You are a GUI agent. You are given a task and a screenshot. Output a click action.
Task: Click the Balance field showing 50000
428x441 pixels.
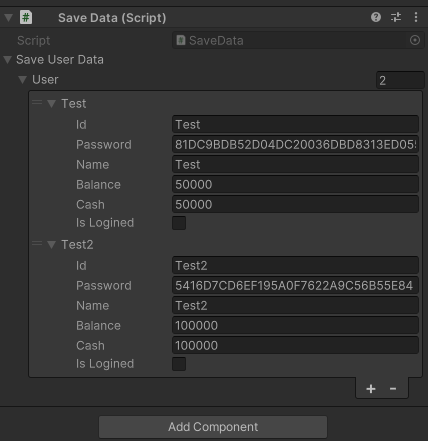[295, 184]
